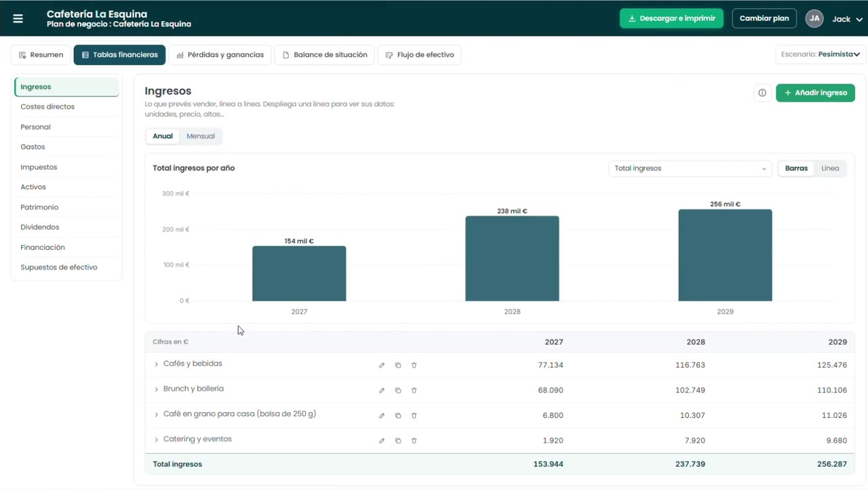Viewport: 868px width, 490px height.
Task: Edit the Cafés y bebidas row
Action: [382, 365]
